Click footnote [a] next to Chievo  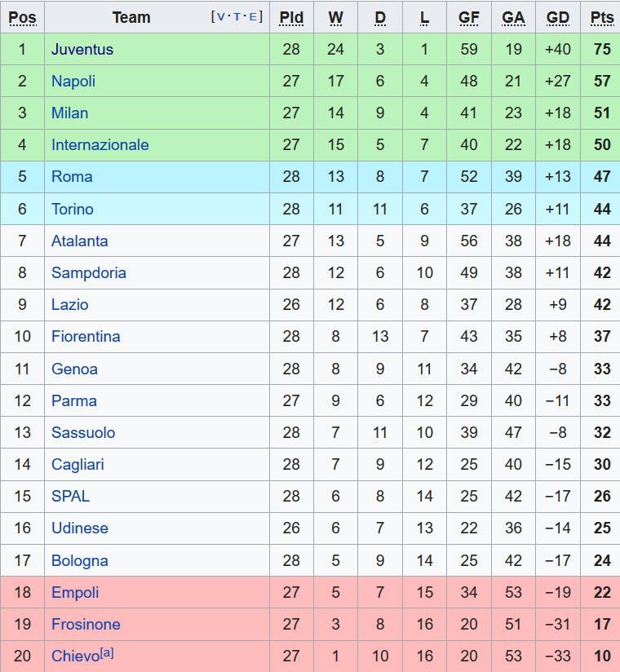pyautogui.click(x=107, y=652)
